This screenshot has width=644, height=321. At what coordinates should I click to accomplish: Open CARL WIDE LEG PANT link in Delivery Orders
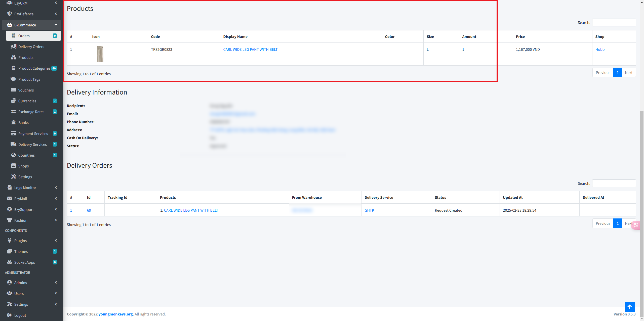191,210
